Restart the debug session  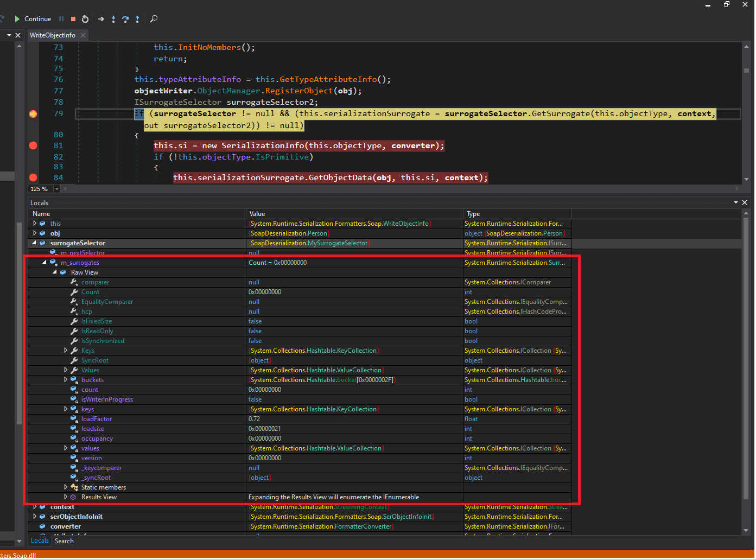pos(85,19)
